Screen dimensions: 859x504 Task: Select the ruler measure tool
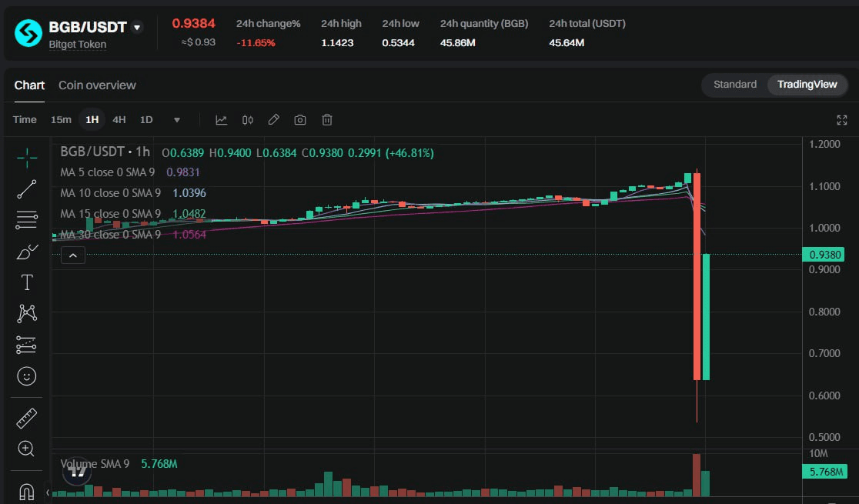click(26, 418)
